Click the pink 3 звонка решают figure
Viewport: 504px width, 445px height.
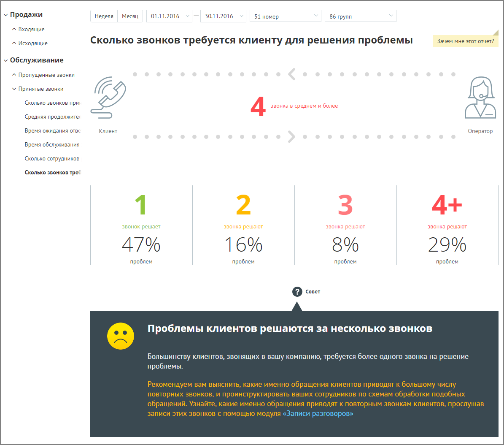[x=345, y=205]
